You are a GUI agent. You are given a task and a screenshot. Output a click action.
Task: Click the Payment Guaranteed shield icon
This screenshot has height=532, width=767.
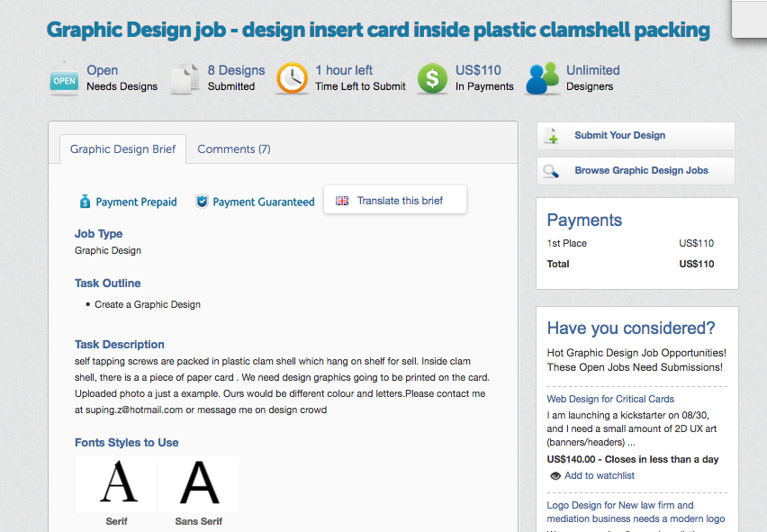[202, 202]
